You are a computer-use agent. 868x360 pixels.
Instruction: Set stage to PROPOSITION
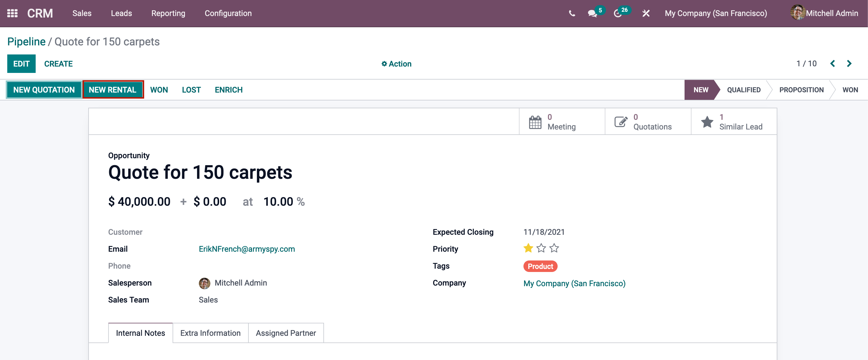(x=801, y=90)
